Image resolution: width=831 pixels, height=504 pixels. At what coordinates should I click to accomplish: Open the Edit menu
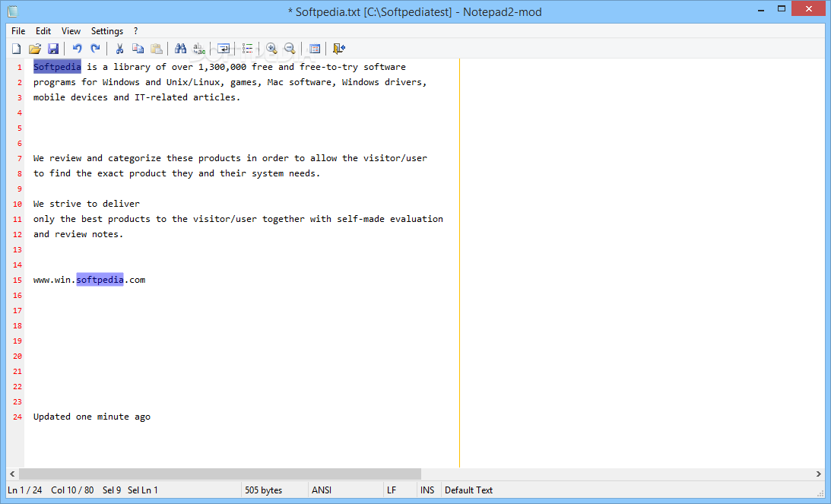tap(43, 30)
